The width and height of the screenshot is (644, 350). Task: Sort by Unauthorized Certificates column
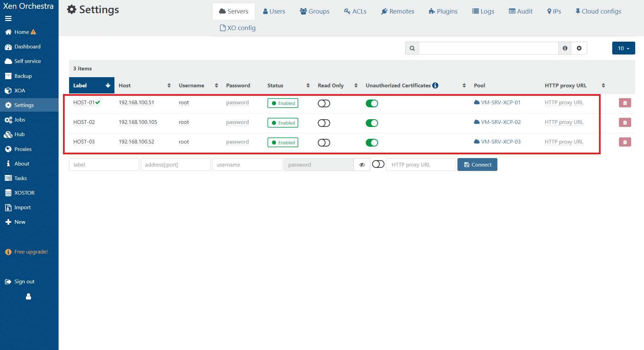(416, 85)
